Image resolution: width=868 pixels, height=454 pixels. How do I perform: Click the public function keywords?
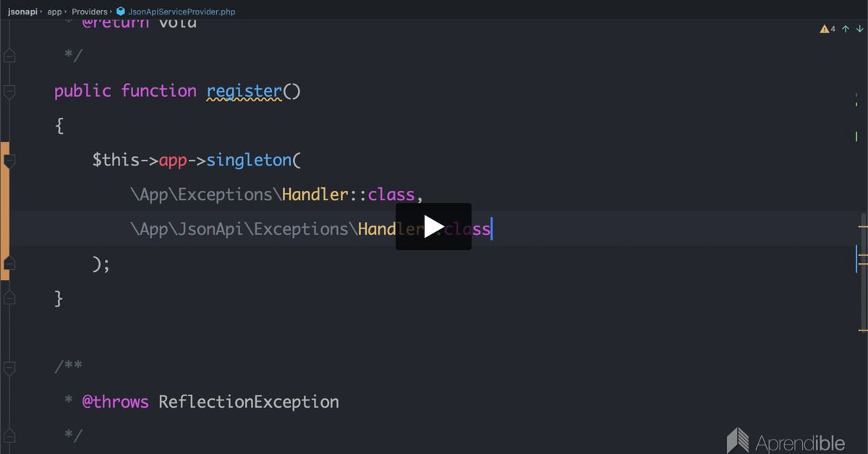click(x=125, y=91)
